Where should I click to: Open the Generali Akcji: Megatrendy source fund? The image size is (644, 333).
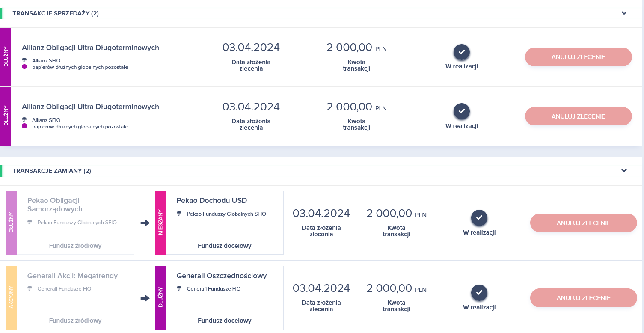(x=72, y=276)
